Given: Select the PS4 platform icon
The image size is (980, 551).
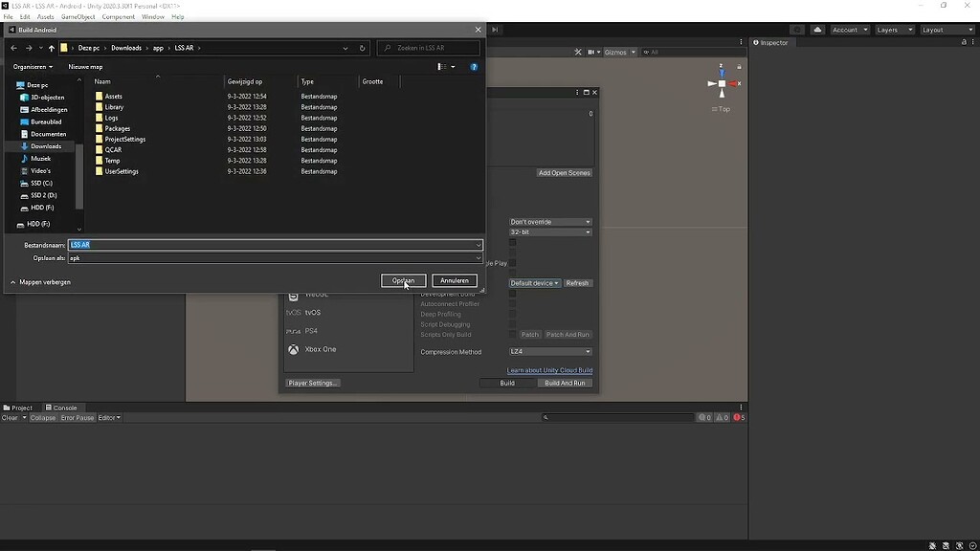Looking at the screenshot, I should click(x=293, y=330).
